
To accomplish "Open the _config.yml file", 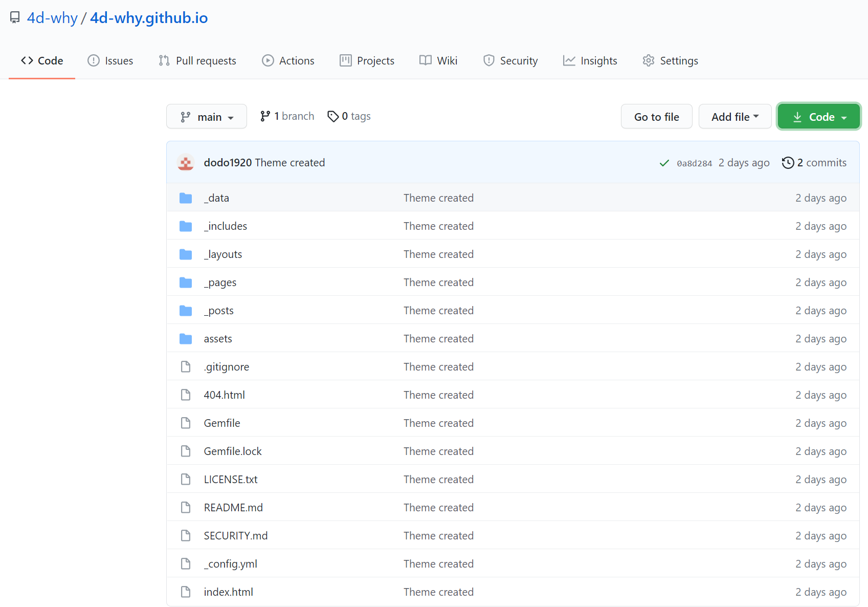I will [x=231, y=564].
